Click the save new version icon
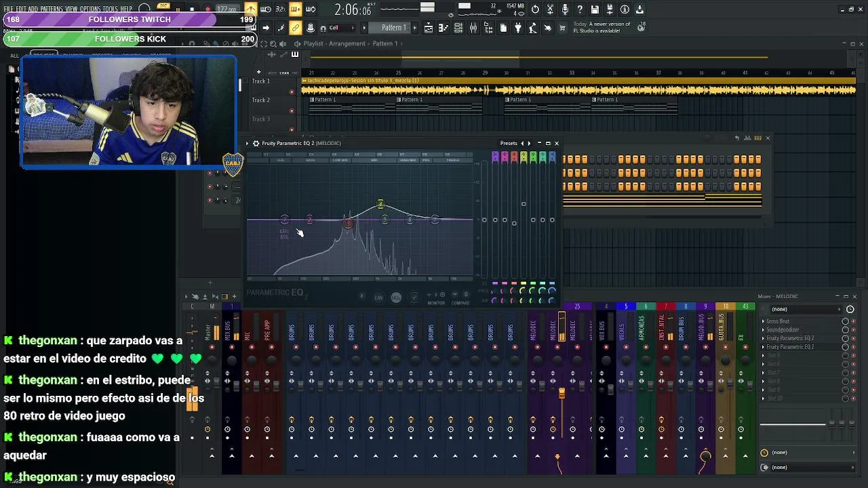 (x=610, y=9)
